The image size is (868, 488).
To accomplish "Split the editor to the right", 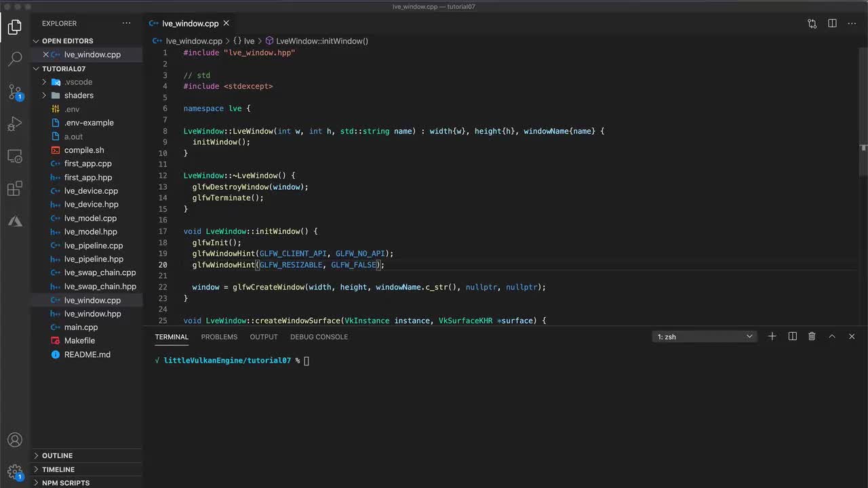I will click(832, 23).
